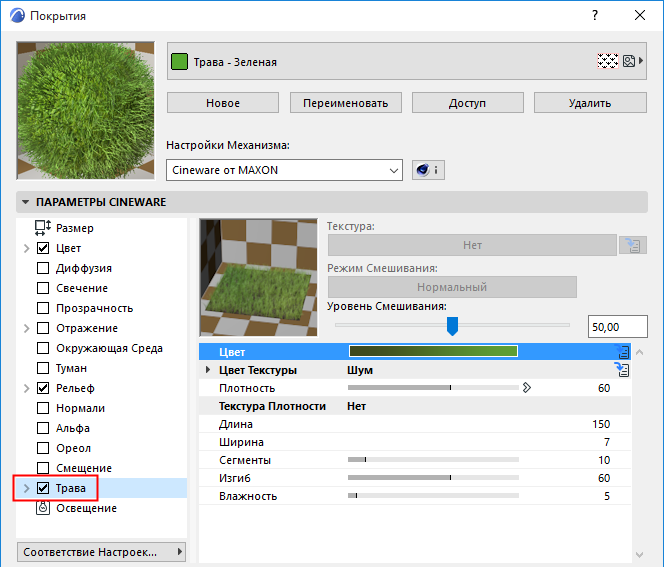The height and width of the screenshot is (567, 664).
Task: Select the Плотность value 60
Action: [604, 388]
